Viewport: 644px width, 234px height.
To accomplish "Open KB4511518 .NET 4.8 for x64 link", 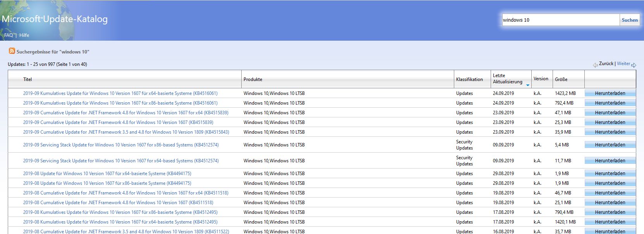I will coord(126,193).
